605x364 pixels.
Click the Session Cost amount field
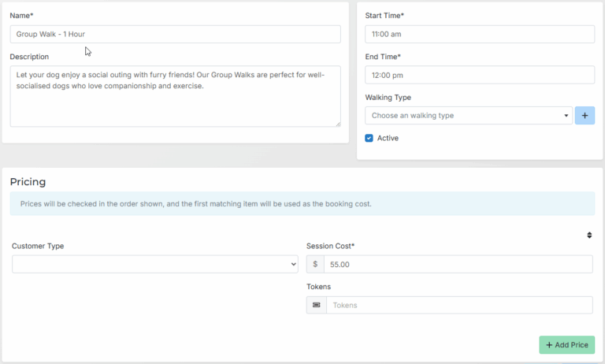point(458,265)
